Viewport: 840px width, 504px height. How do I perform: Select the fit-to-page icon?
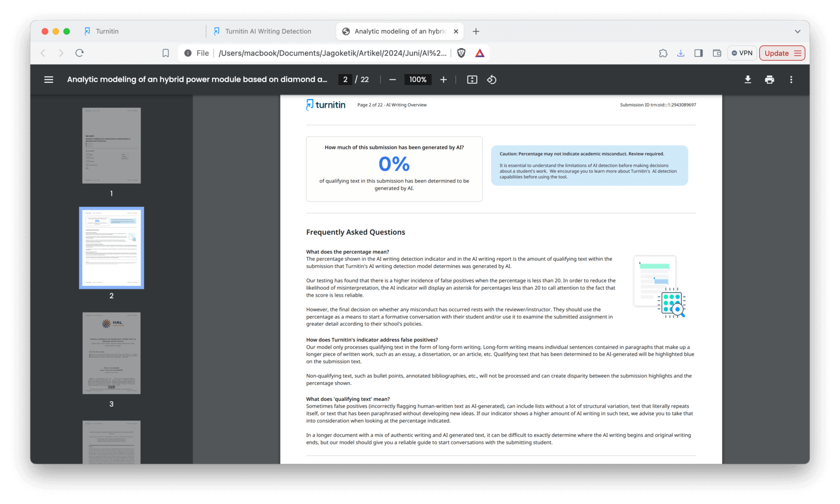pyautogui.click(x=471, y=79)
